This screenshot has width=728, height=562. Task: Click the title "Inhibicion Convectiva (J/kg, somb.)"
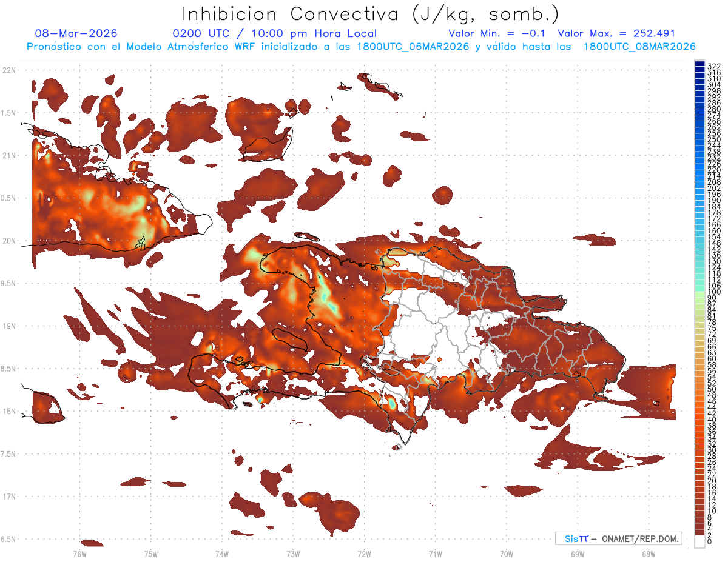(x=370, y=14)
